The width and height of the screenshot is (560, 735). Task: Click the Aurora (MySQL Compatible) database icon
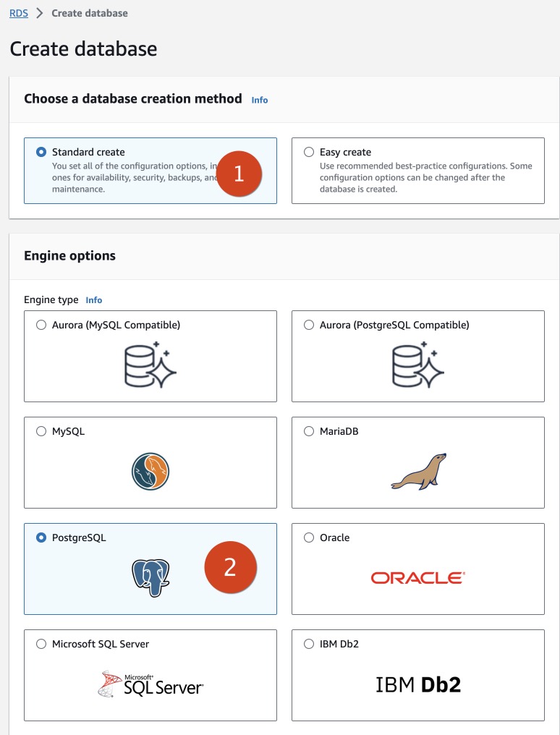coord(150,363)
